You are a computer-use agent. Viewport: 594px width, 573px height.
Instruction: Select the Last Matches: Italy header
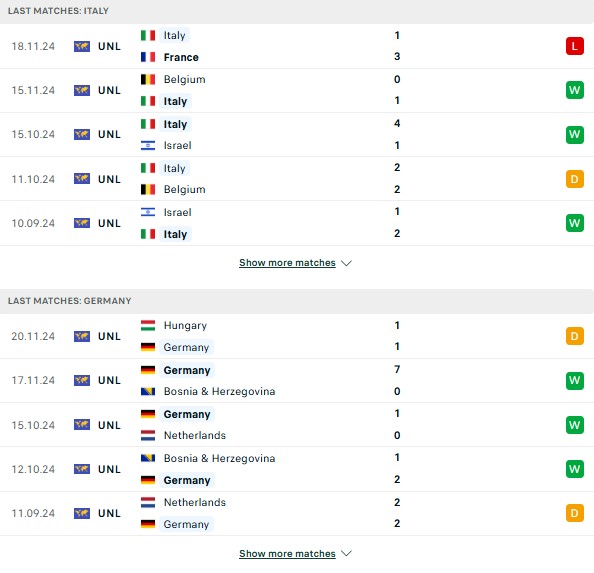(x=58, y=11)
